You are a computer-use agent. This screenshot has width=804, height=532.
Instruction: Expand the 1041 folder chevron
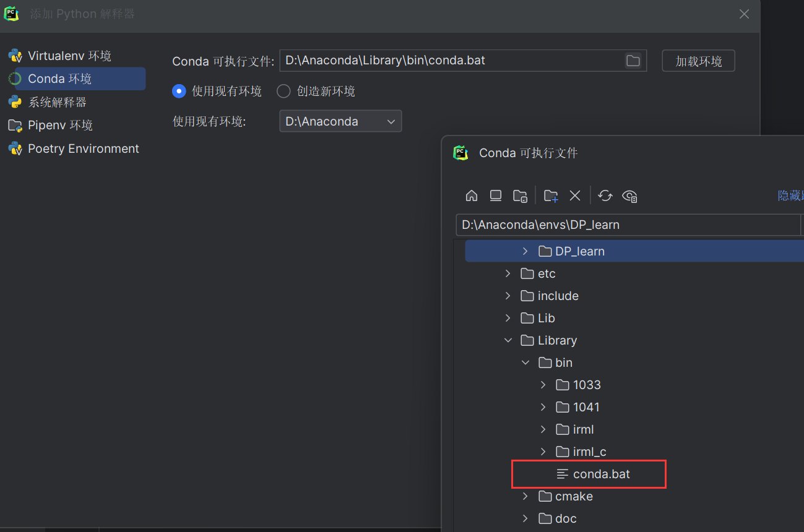pos(543,407)
